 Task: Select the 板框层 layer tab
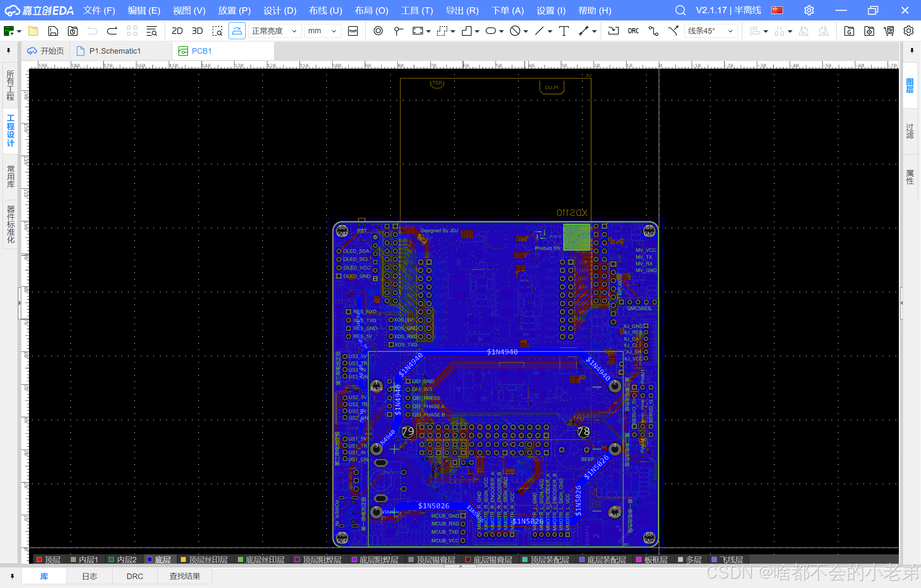[x=652, y=559]
